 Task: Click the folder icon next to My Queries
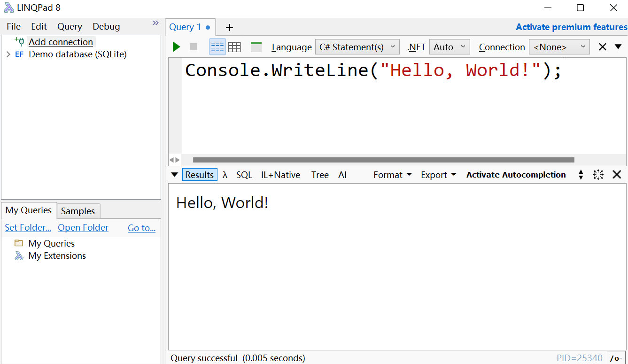pyautogui.click(x=19, y=243)
